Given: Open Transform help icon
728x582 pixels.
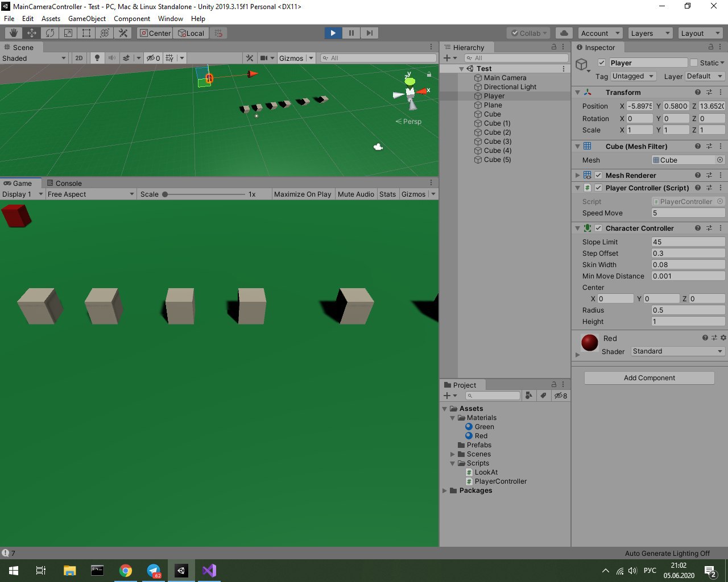Looking at the screenshot, I should 698,92.
